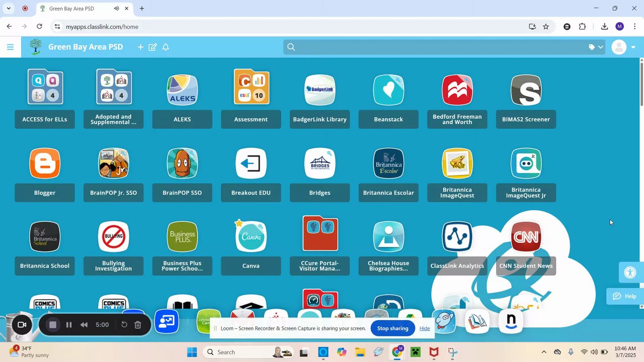Click the Stop sharing button
The height and width of the screenshot is (362, 644).
click(x=392, y=328)
